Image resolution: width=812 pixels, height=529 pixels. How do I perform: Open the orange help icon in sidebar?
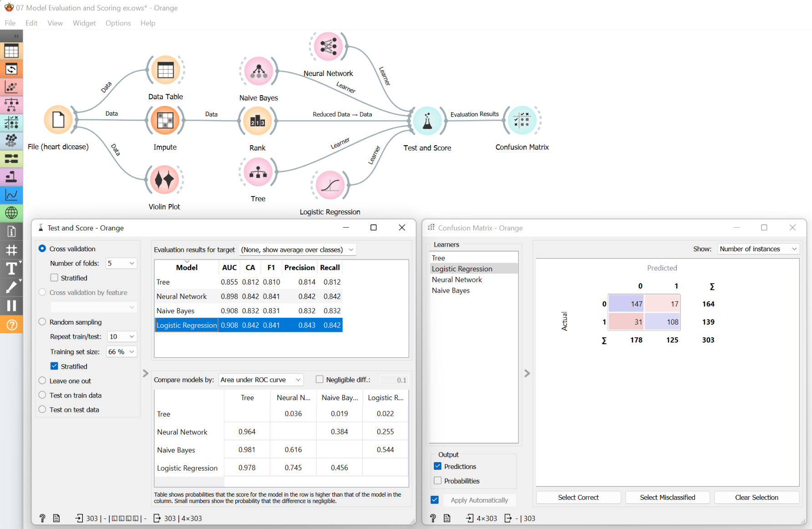tap(12, 325)
